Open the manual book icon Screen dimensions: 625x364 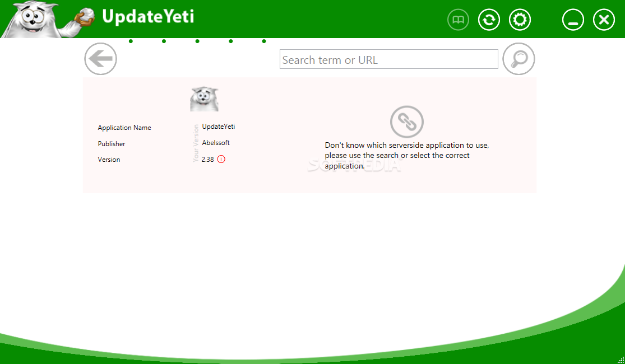pyautogui.click(x=458, y=20)
